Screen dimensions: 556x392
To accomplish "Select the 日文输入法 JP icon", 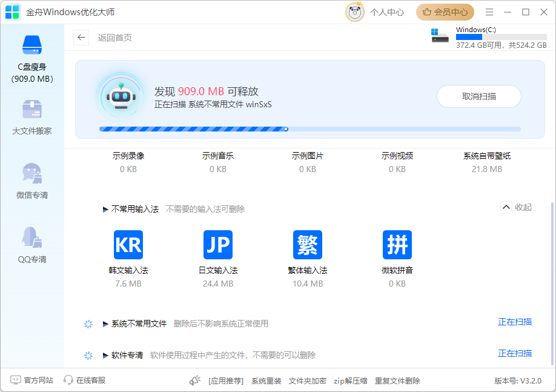I will tap(217, 245).
